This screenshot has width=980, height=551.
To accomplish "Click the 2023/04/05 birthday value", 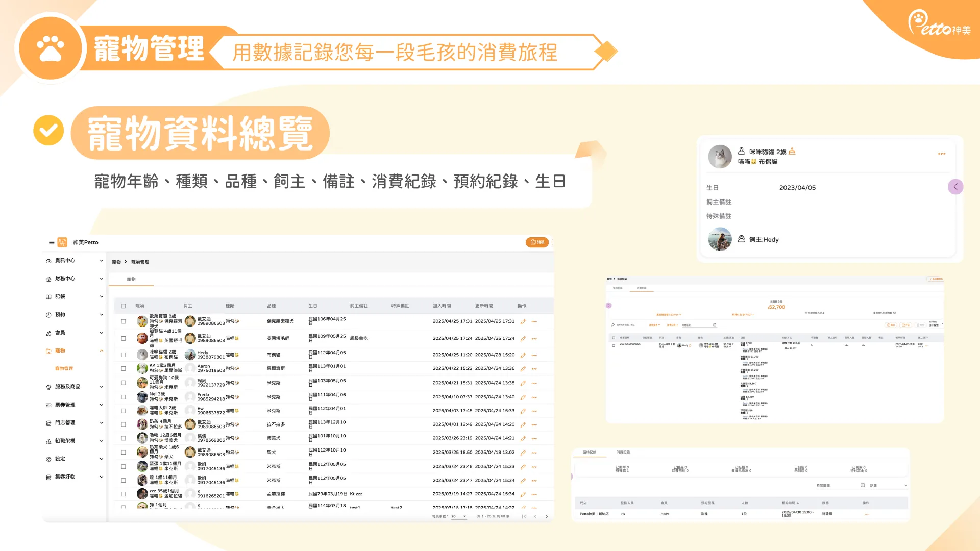I will (x=797, y=188).
